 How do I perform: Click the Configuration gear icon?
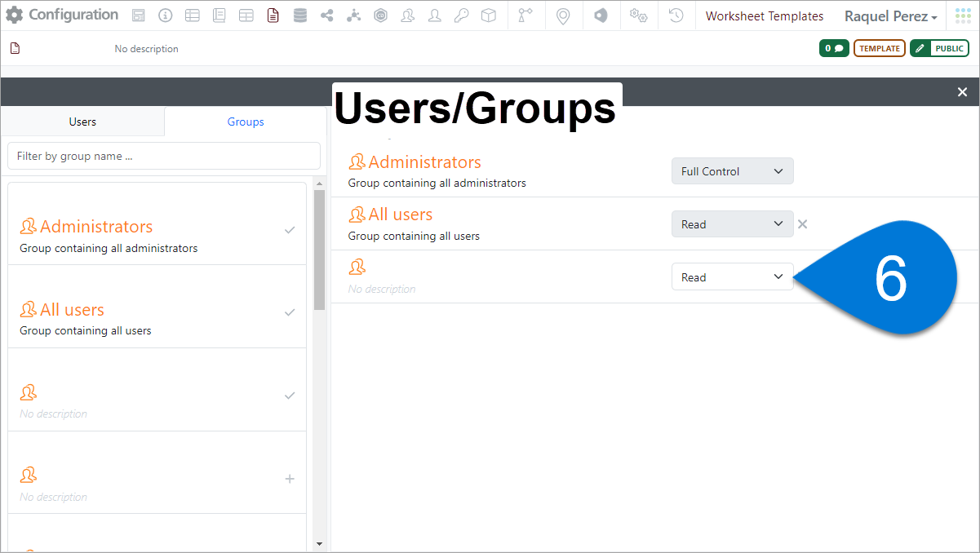point(15,15)
